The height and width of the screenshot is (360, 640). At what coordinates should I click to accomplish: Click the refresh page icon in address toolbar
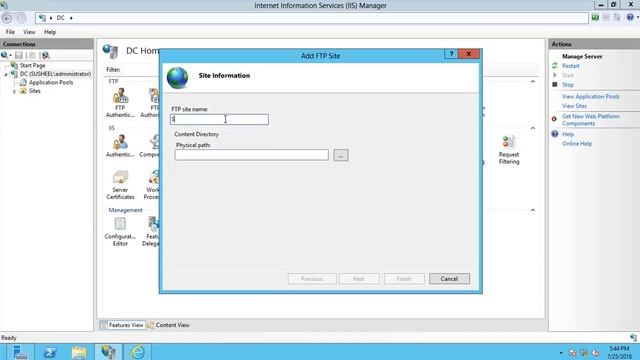click(595, 17)
